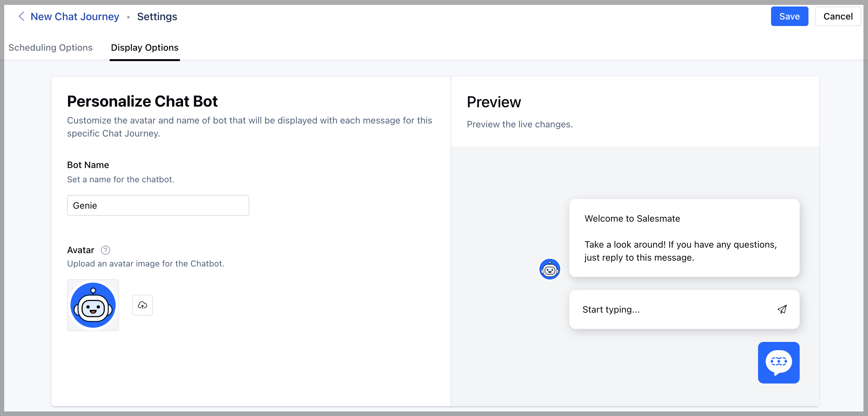Show the Avatar help tooltip icon

click(x=105, y=250)
